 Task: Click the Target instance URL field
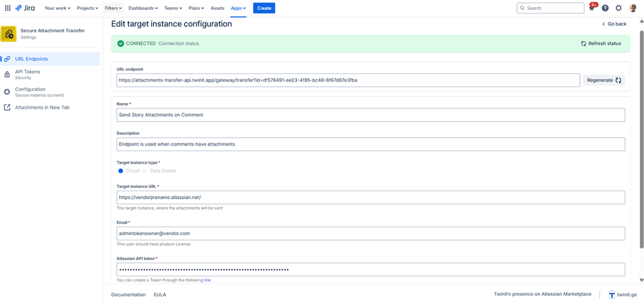point(371,198)
